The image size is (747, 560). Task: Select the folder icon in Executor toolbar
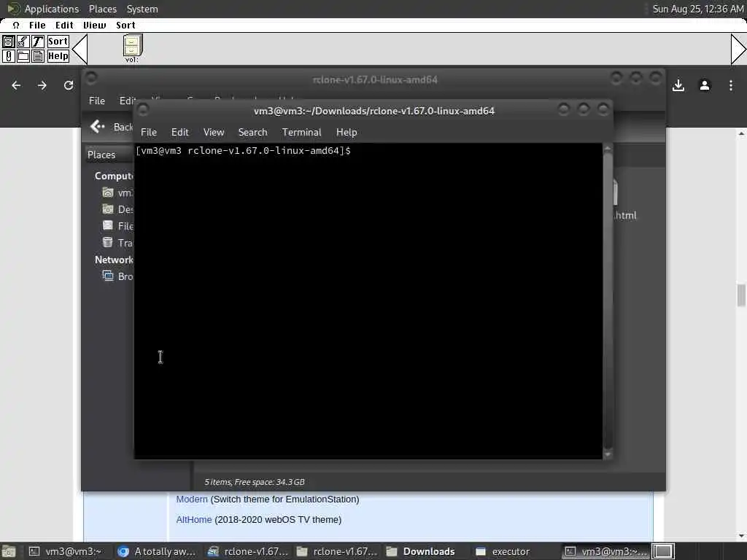coord(23,56)
